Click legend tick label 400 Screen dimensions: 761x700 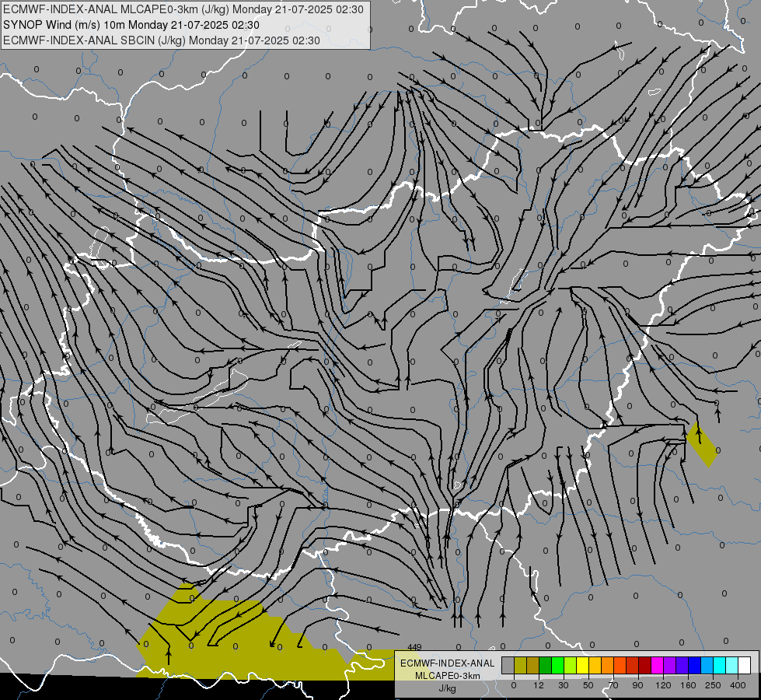(x=738, y=685)
